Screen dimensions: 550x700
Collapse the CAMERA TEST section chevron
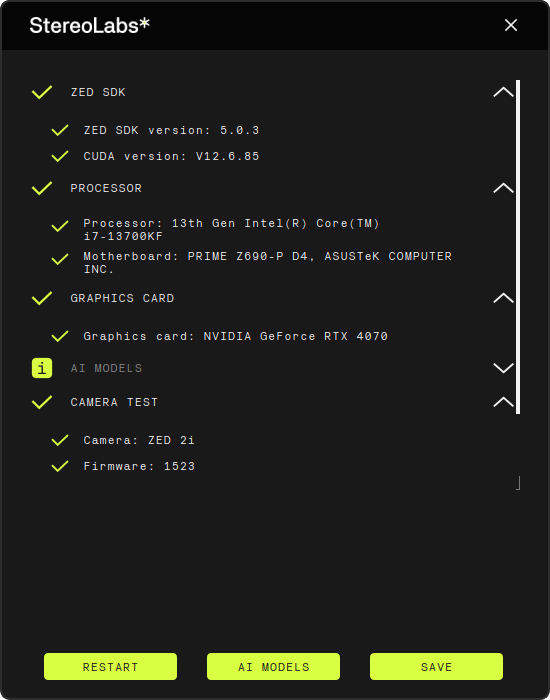504,402
